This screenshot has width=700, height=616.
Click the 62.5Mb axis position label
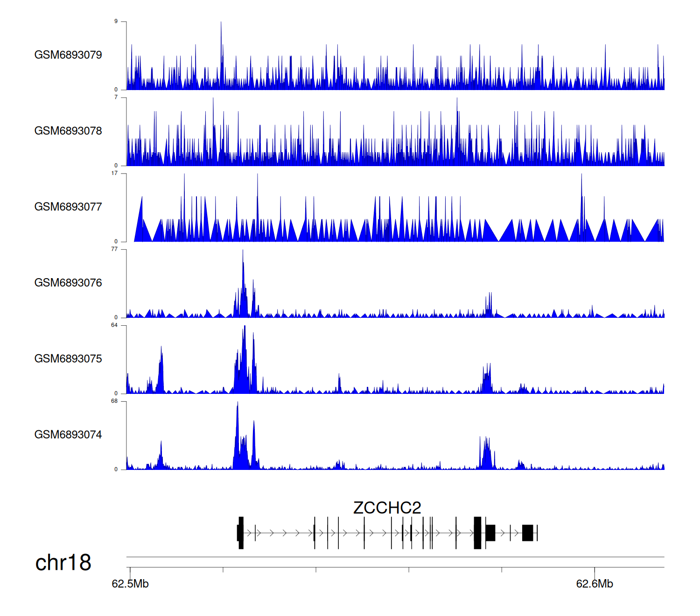130,584
